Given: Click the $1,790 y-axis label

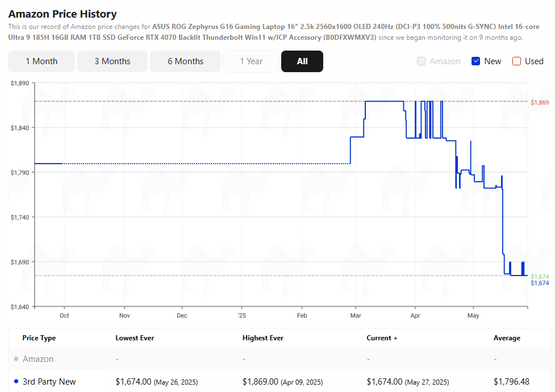Looking at the screenshot, I should 20,173.
